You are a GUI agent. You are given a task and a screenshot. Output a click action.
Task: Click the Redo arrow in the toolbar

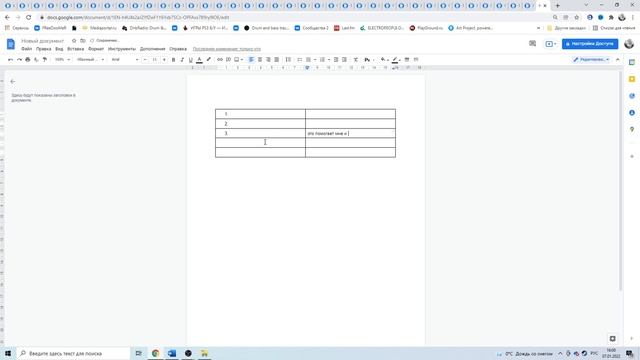click(19, 60)
